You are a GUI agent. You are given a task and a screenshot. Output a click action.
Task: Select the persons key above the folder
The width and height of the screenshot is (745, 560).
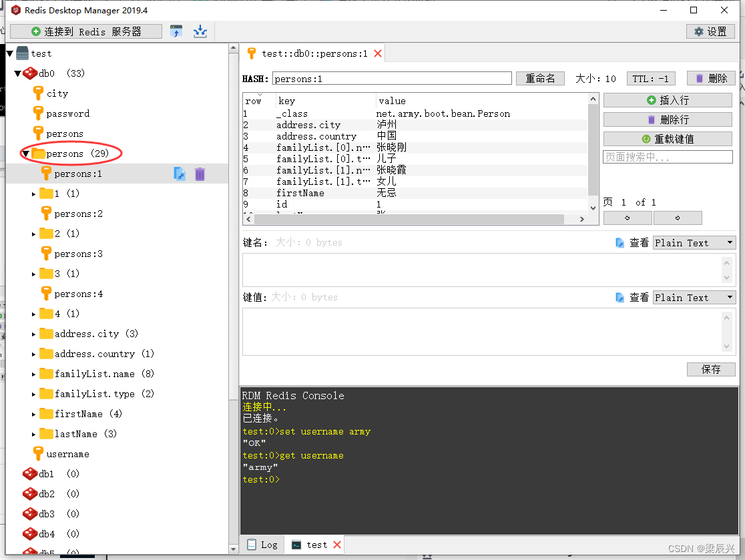tap(65, 133)
